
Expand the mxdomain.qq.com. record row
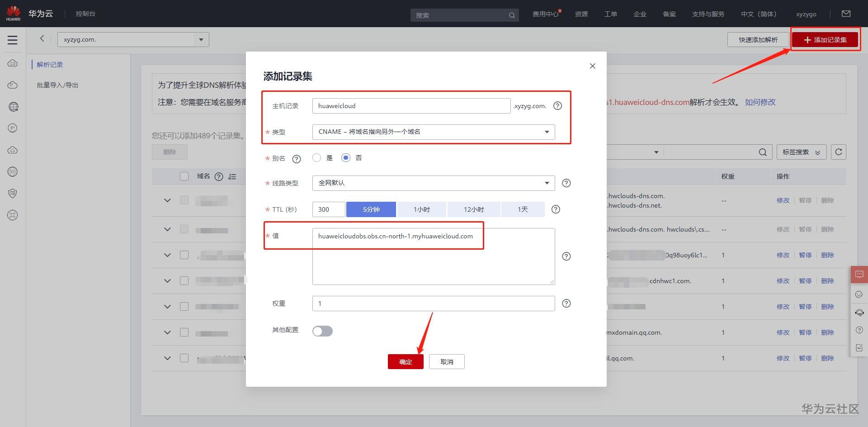click(167, 332)
